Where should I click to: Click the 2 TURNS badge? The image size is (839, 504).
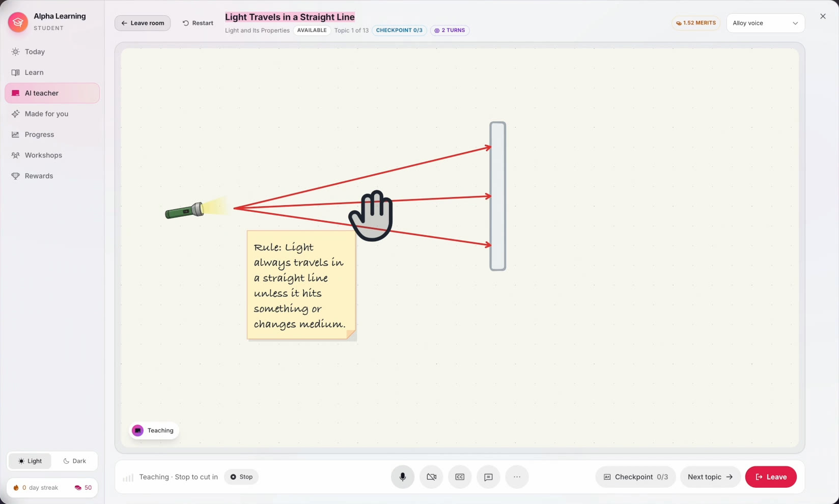[450, 31]
